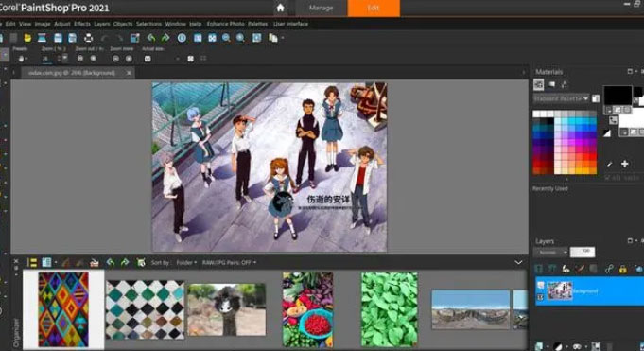Click the Image Information icon
644x351 pixels.
[182, 38]
